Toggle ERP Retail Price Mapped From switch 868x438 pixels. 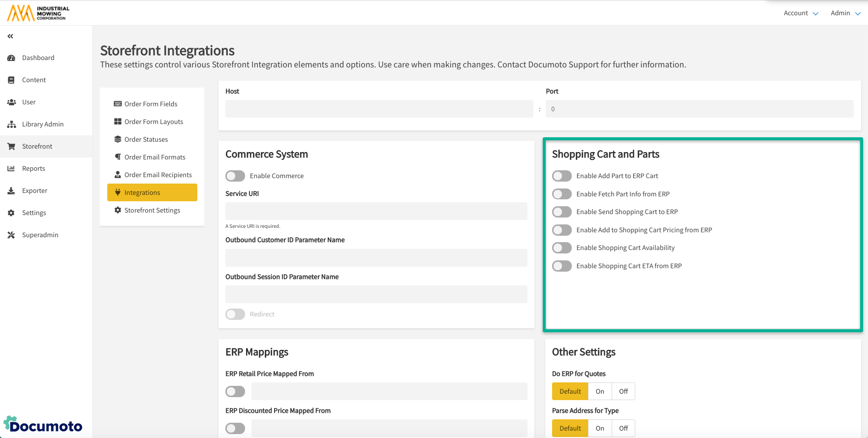[235, 392]
